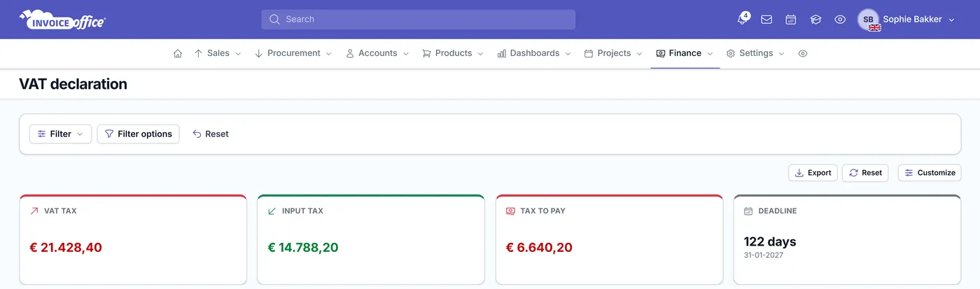The width and height of the screenshot is (980, 289).
Task: Expand the Procurement chevron
Action: [x=329, y=53]
